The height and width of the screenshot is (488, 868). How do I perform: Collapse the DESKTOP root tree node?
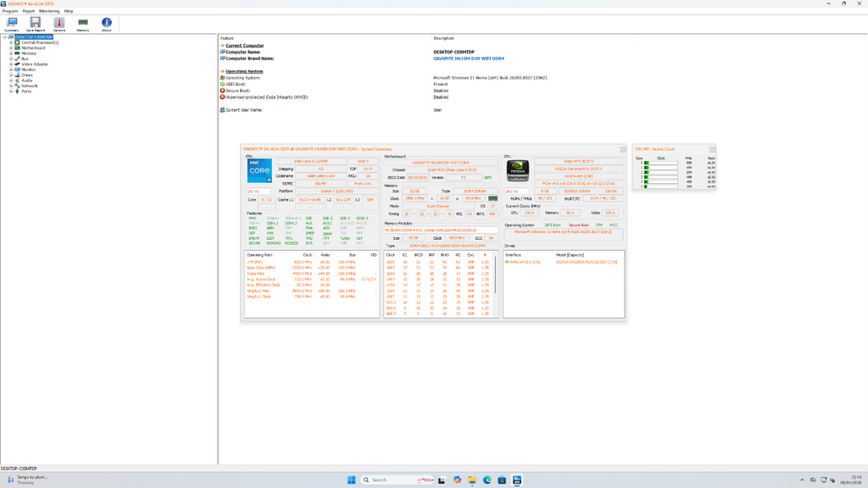point(4,37)
